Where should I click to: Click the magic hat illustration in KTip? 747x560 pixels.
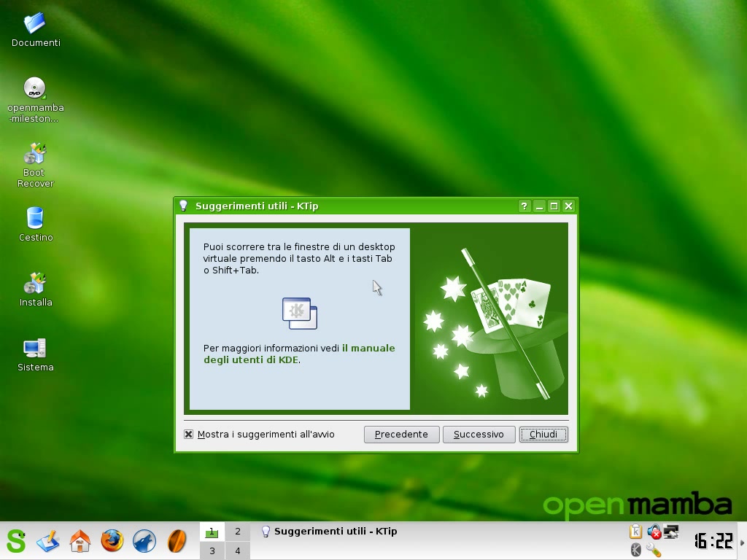[494, 323]
